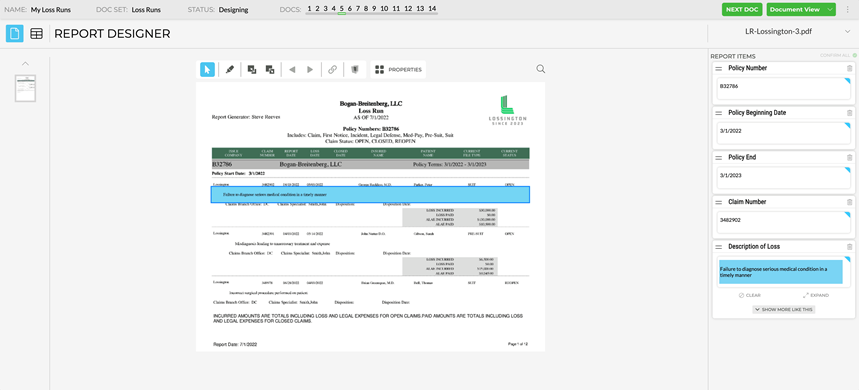Image resolution: width=859 pixels, height=390 pixels.
Task: Click the Expand button under Description of Loss
Action: (x=815, y=295)
